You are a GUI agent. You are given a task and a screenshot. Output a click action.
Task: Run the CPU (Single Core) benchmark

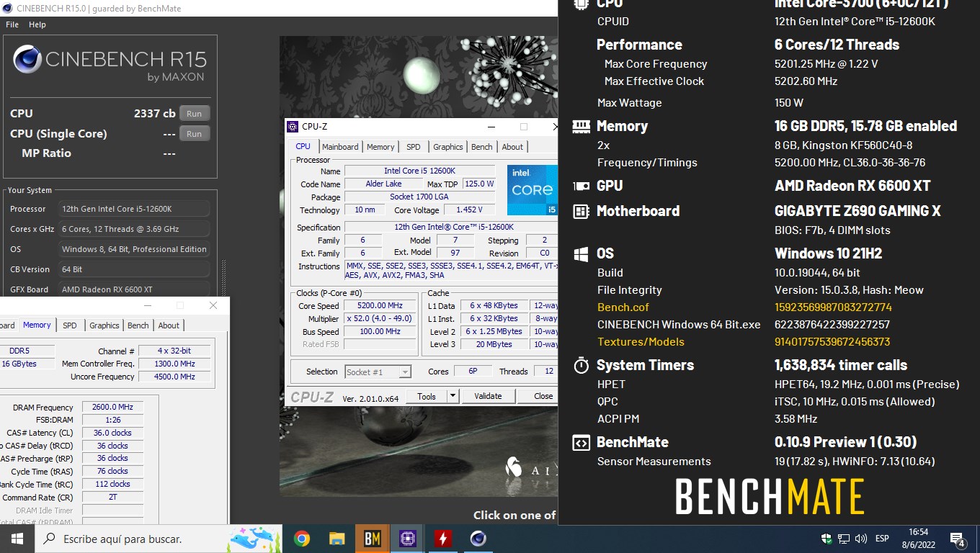[194, 134]
